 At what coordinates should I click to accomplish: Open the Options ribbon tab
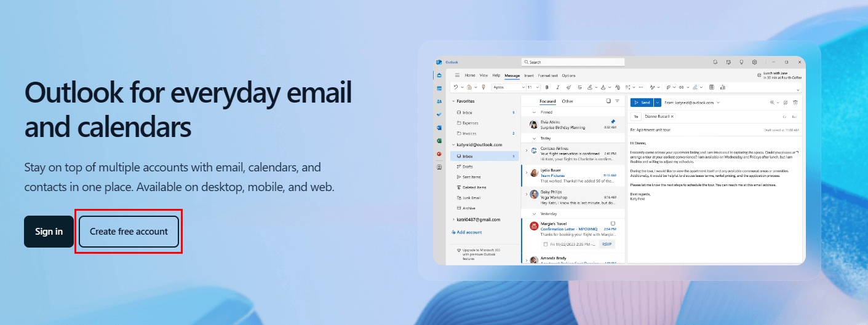click(568, 76)
